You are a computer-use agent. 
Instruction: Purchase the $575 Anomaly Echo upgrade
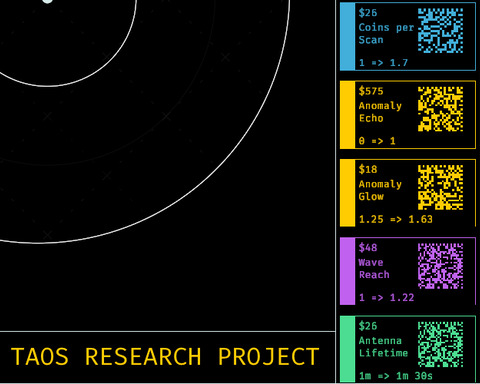408,115
